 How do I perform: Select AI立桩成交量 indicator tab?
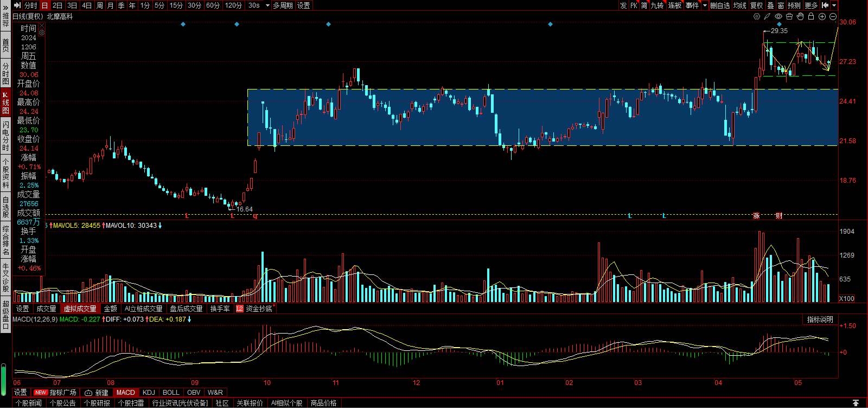pyautogui.click(x=143, y=309)
